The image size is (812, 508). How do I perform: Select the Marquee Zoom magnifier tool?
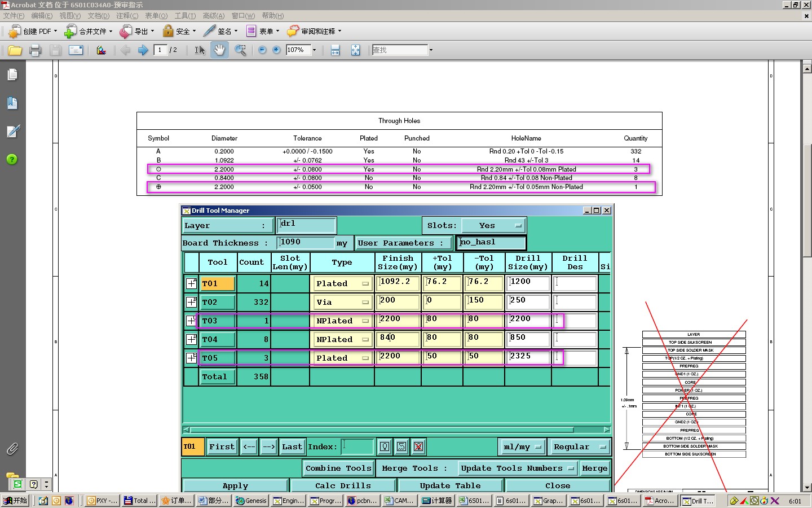[240, 50]
